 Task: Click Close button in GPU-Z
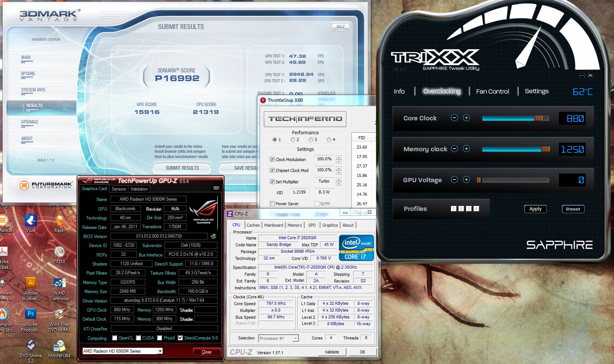tap(206, 352)
